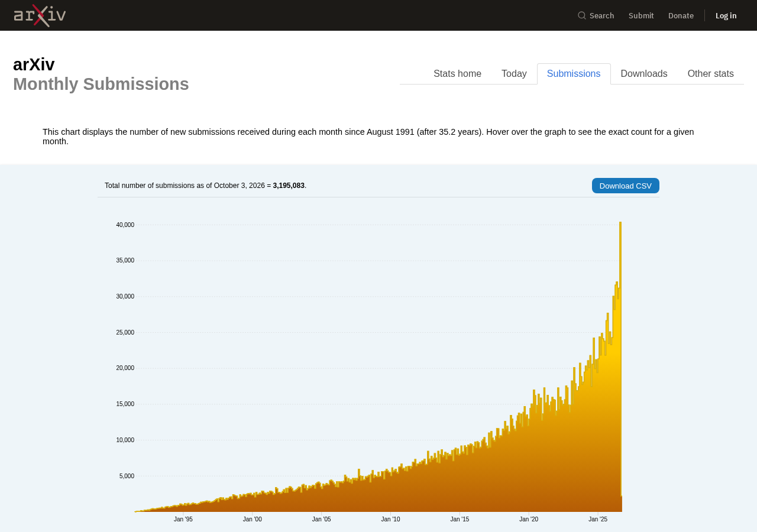Click the Jan '05 axis label

click(322, 520)
